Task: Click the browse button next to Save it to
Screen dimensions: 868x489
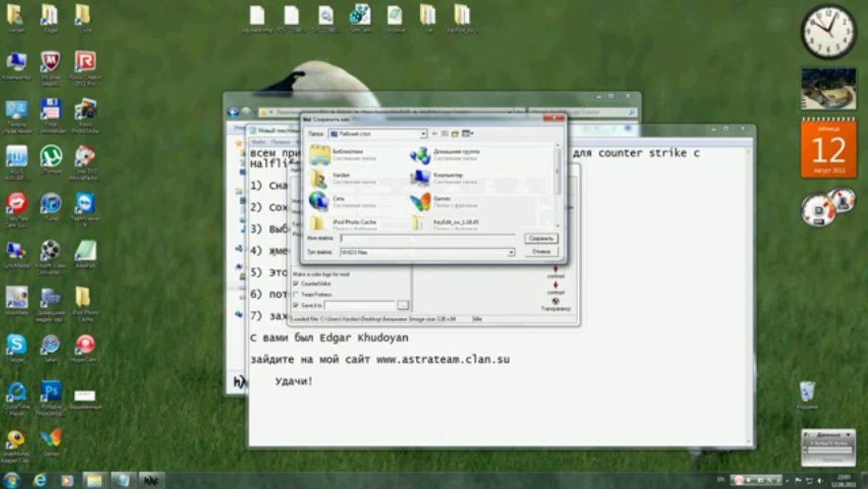Action: [403, 306]
